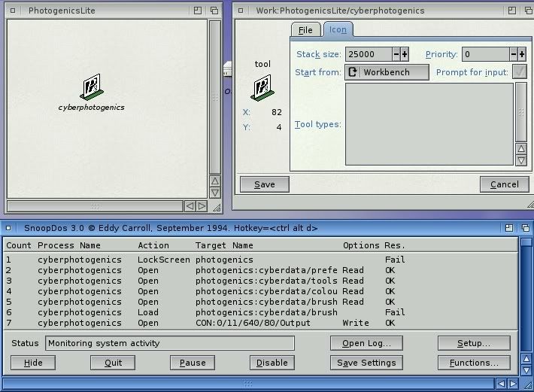Open the SnoopDos Setup window
This screenshot has width=534, height=392.
pyautogui.click(x=473, y=343)
